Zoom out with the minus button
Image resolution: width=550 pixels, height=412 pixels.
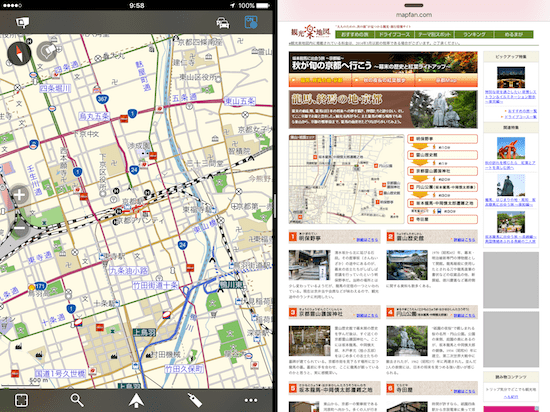[20, 228]
